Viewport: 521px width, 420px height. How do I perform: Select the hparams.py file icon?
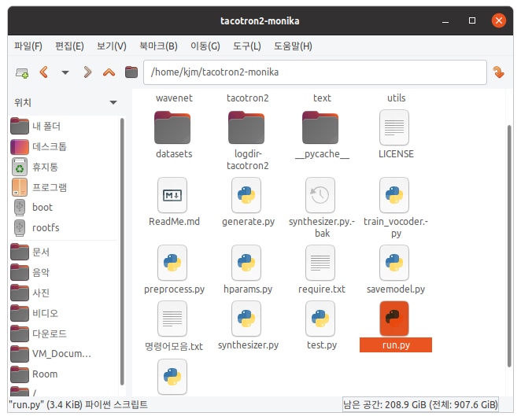click(246, 263)
